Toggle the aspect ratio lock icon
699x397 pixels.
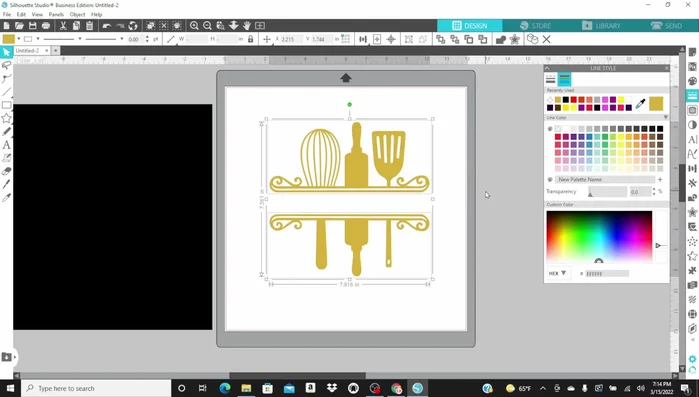tap(251, 39)
